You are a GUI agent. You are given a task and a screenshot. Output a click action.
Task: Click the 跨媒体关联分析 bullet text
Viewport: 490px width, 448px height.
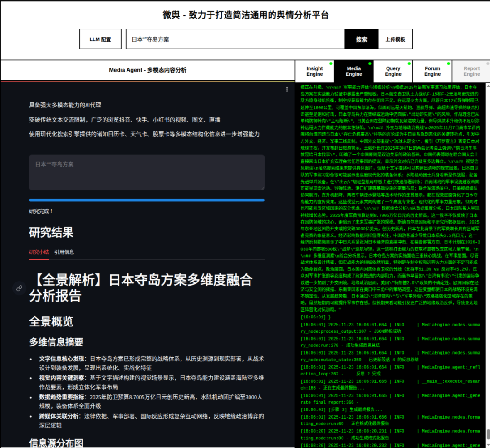(152, 420)
